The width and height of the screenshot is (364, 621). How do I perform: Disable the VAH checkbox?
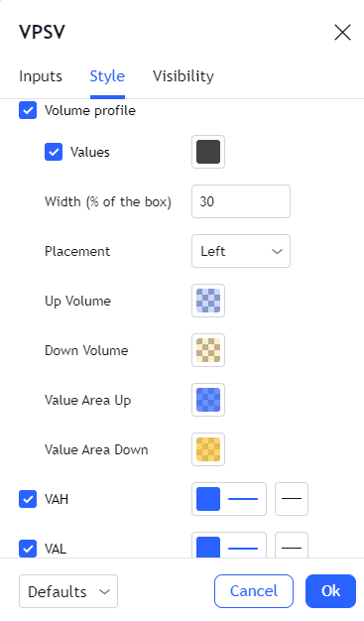28,499
